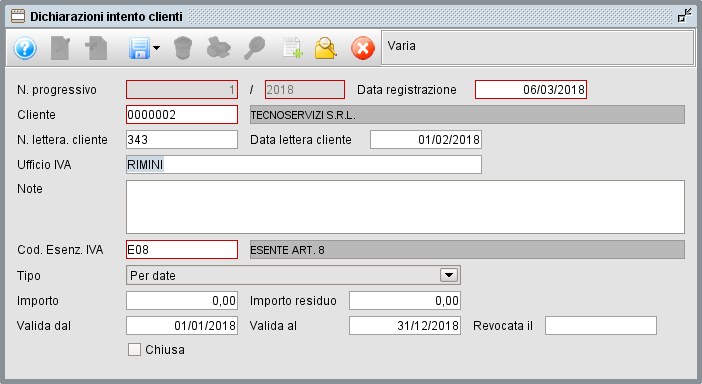Click inside the Note text area

[405, 207]
